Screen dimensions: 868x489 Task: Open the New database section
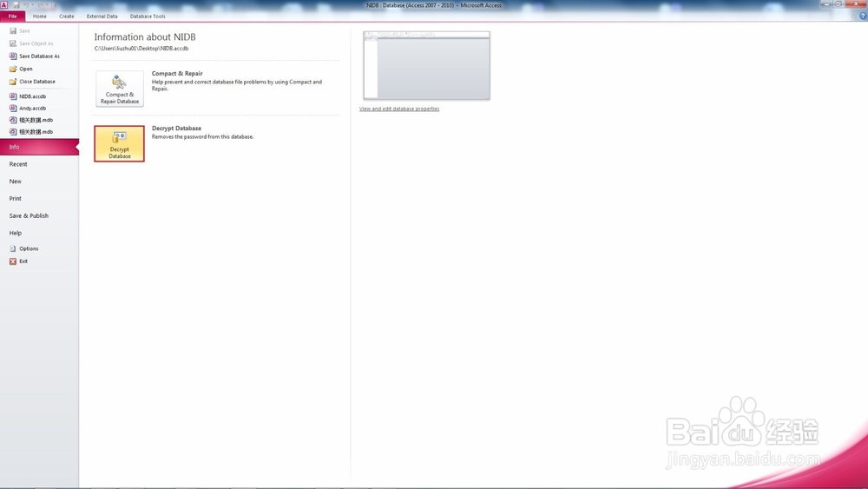pyautogui.click(x=16, y=181)
